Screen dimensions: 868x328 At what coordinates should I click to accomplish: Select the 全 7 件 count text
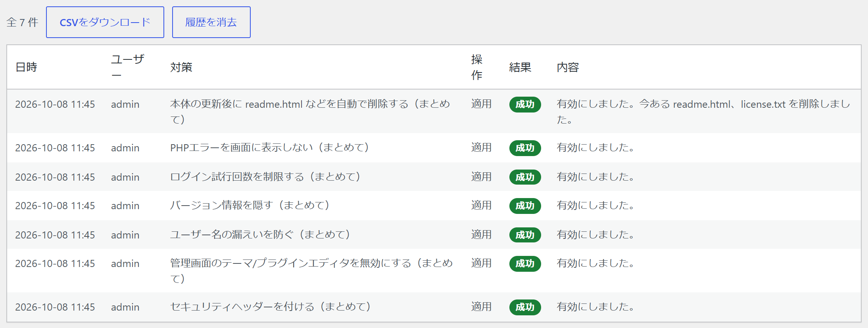[22, 22]
